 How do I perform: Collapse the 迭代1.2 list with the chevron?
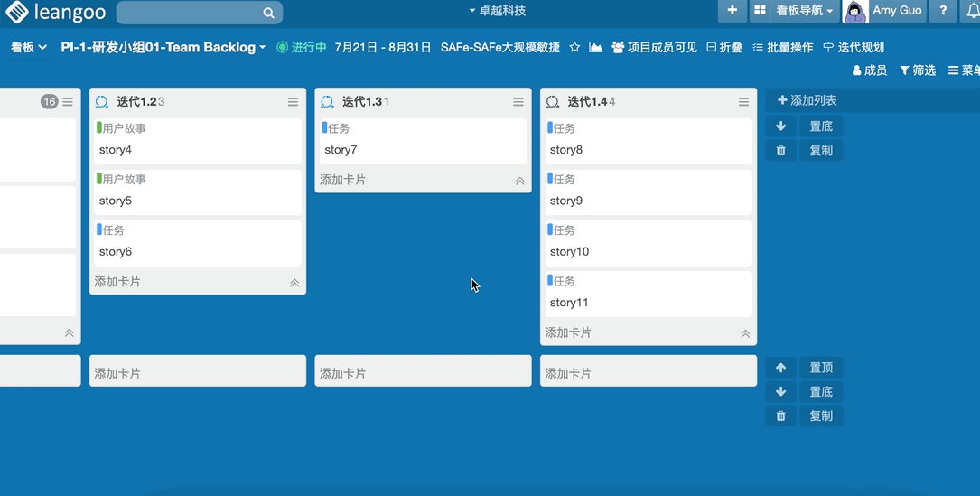tap(294, 283)
